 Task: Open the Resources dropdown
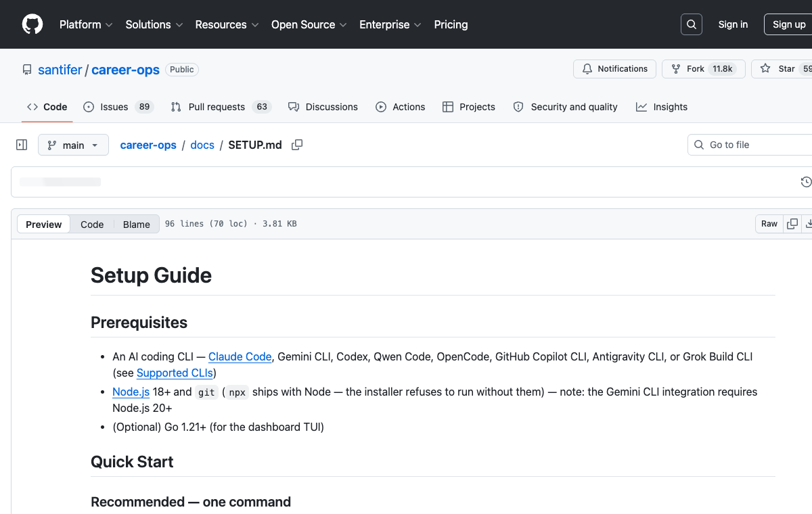pyautogui.click(x=227, y=24)
